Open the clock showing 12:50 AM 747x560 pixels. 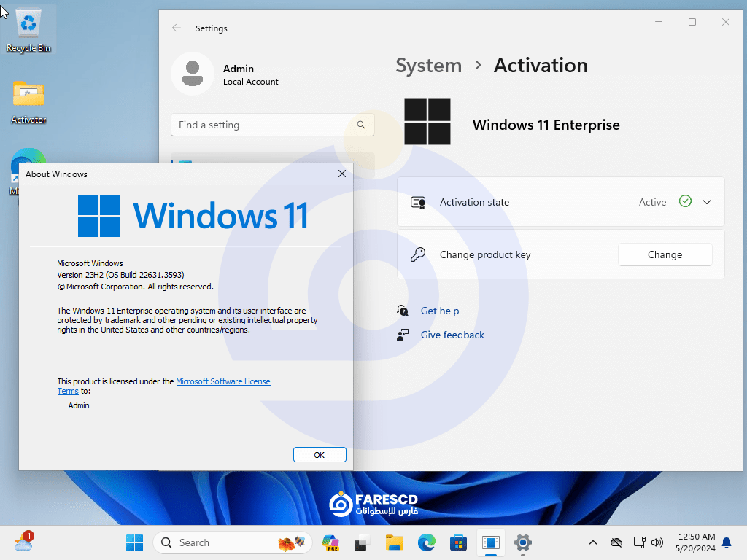tap(695, 542)
